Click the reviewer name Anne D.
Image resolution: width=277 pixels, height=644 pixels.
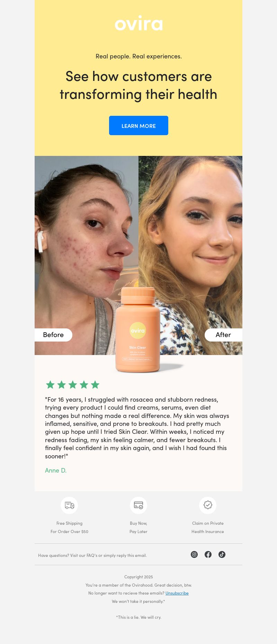pos(56,470)
